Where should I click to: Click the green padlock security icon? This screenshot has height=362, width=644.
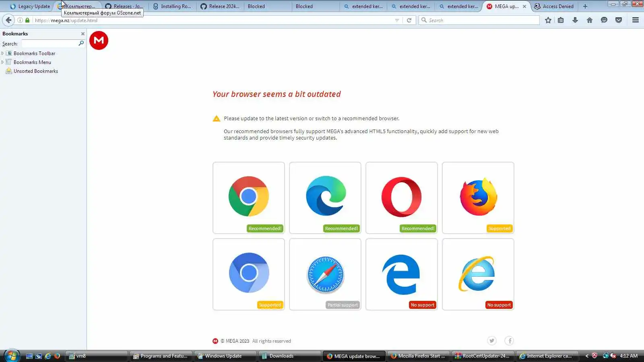(x=27, y=20)
